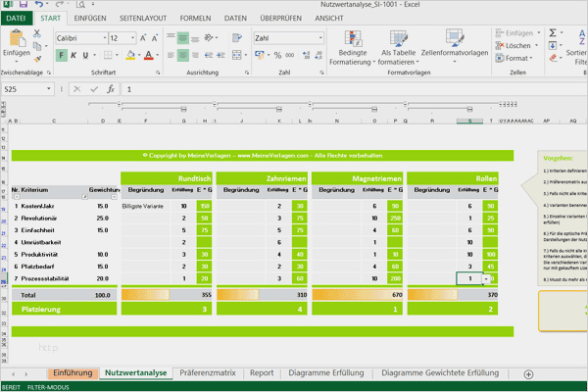Decrease font size with small A icon
Image resolution: width=588 pixels, height=392 pixels.
[x=155, y=38]
